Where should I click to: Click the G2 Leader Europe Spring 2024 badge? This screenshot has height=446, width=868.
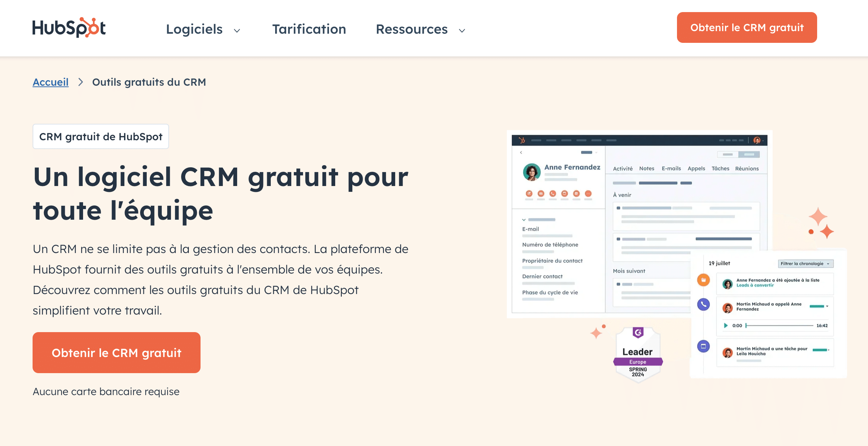coord(638,355)
